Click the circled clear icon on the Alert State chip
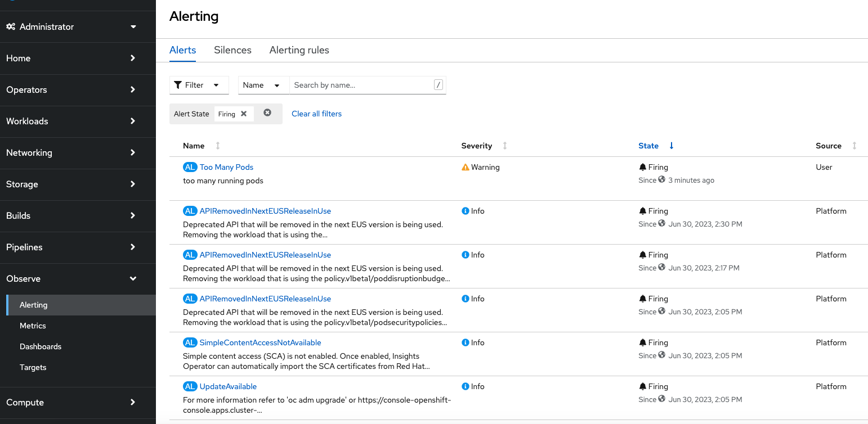Screen dimensions: 868x424 [267, 112]
